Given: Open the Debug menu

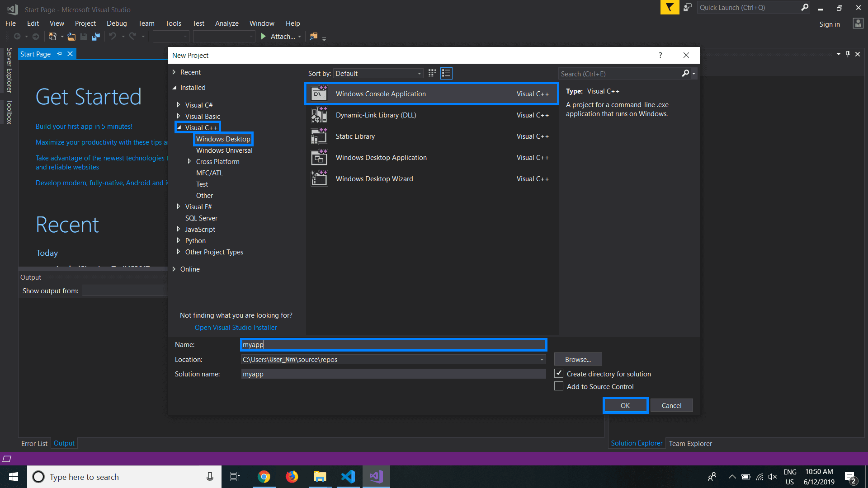Looking at the screenshot, I should point(116,23).
